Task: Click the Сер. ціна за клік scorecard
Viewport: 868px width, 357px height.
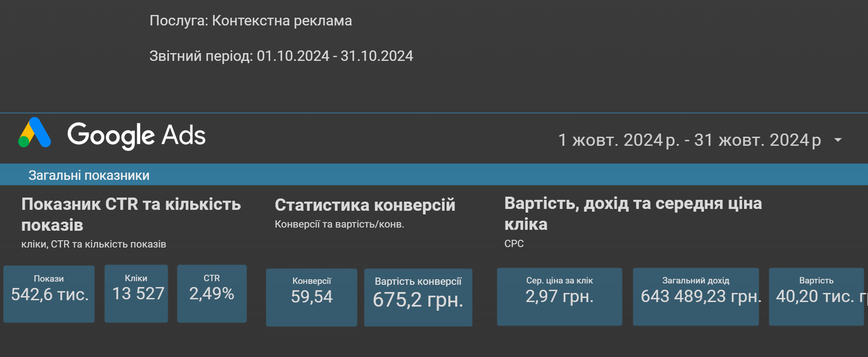Action: tap(560, 297)
